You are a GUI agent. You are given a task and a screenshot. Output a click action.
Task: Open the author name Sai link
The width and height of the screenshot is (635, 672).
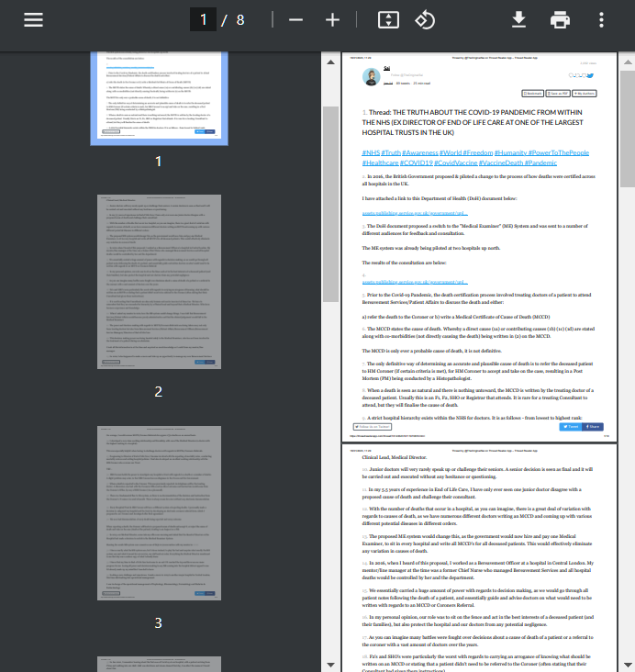386,68
